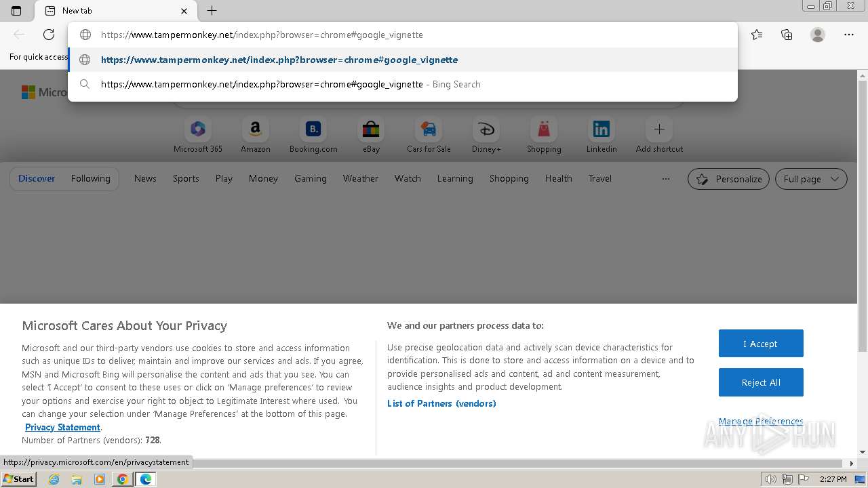Open the Disney+ shortcut
The image size is (868, 488).
tap(486, 135)
